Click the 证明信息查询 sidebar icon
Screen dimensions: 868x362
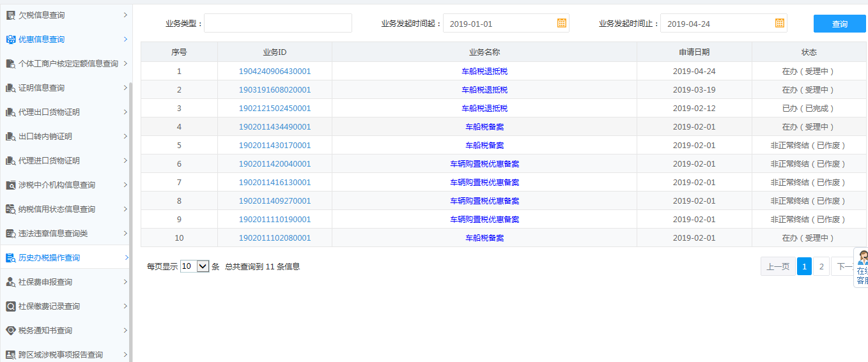10,88
